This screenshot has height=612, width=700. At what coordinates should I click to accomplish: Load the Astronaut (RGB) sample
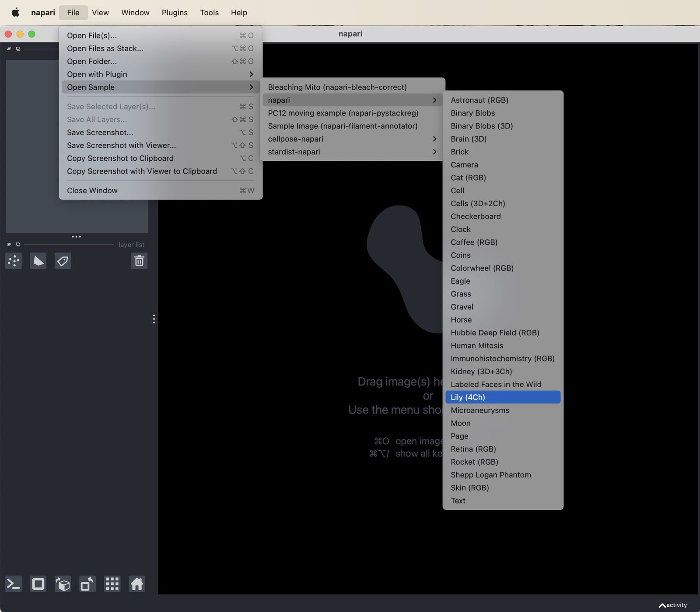[503, 100]
